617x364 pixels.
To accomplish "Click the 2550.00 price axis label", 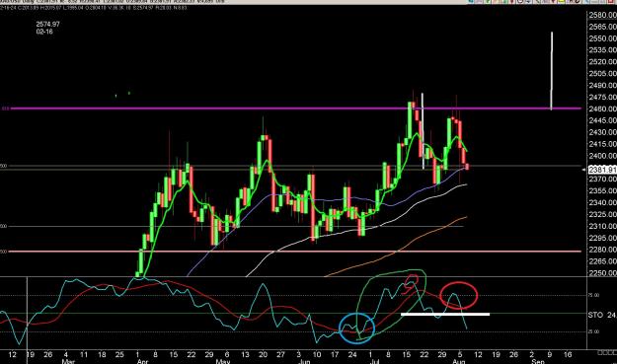I will click(x=602, y=38).
